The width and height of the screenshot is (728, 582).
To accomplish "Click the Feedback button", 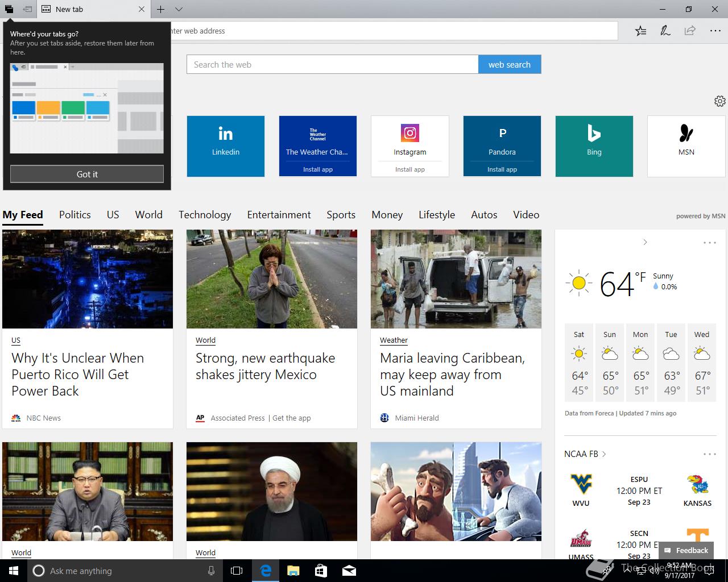I will (x=686, y=550).
